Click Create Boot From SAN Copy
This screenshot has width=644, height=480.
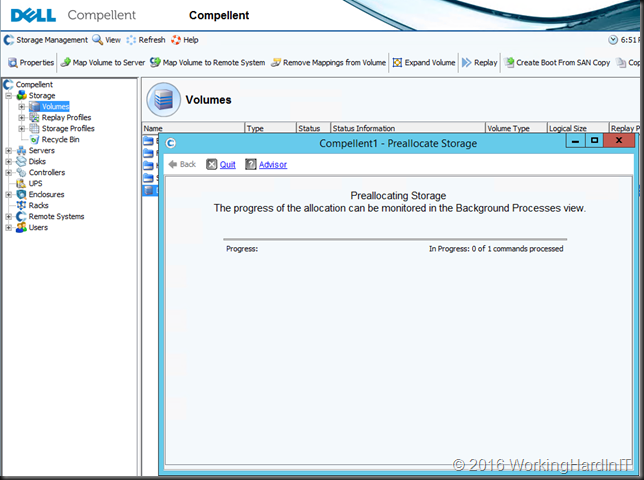557,62
